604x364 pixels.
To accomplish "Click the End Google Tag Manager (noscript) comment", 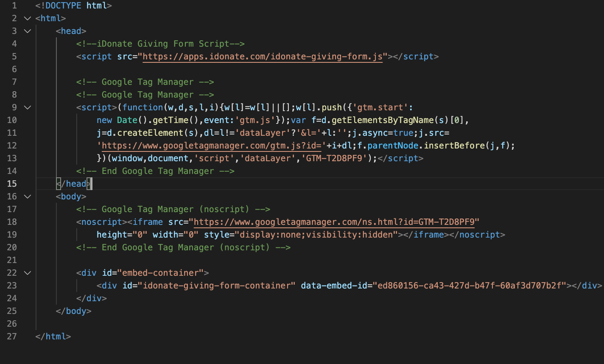I will [183, 247].
